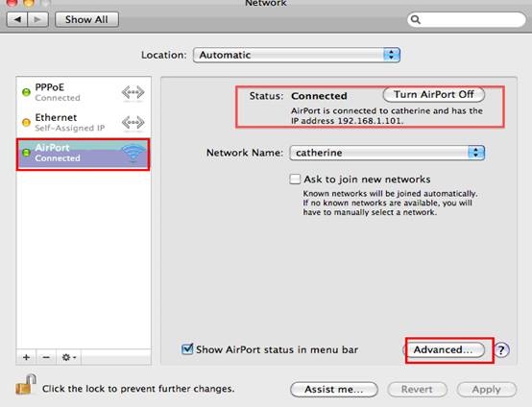Expand the Network Name catherine dropdown
The height and width of the screenshot is (407, 532).
[x=387, y=153]
